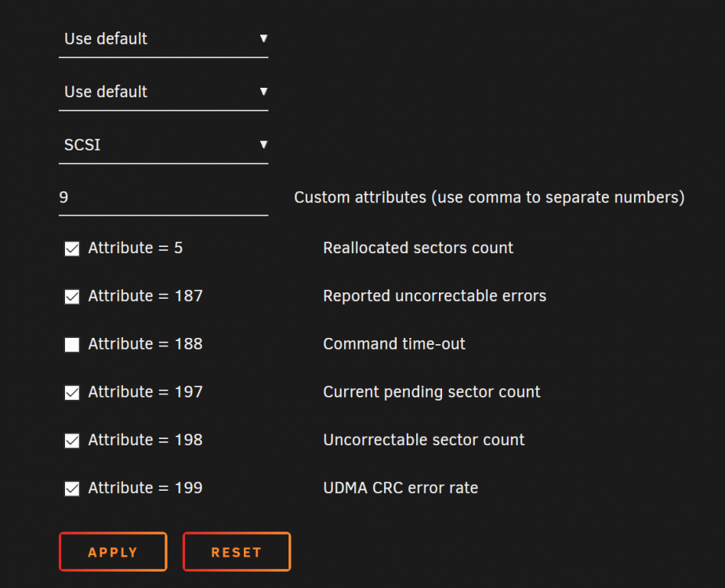Click the arrow icon of the SCSI dropdown

click(263, 145)
